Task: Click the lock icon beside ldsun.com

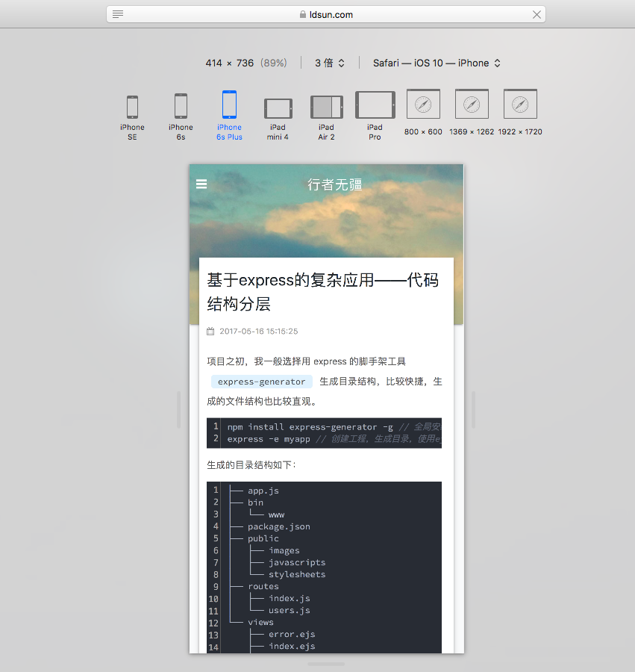Action: 303,14
